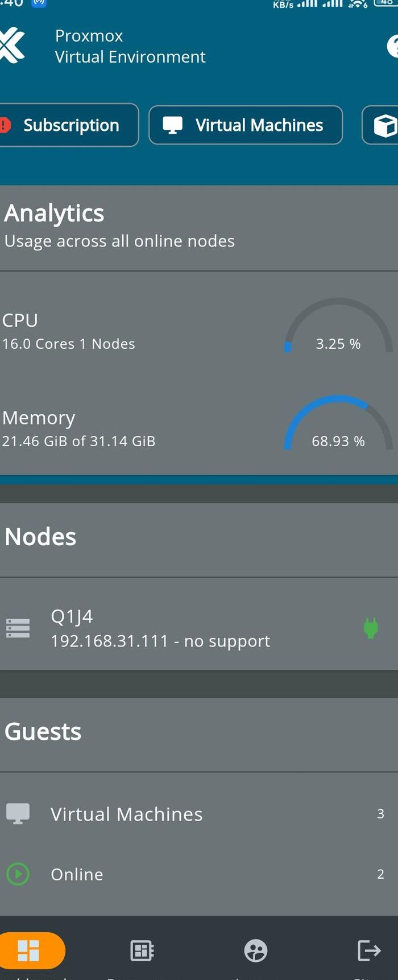Tap the container cube chip icon
The width and height of the screenshot is (398, 980).
pyautogui.click(x=385, y=126)
